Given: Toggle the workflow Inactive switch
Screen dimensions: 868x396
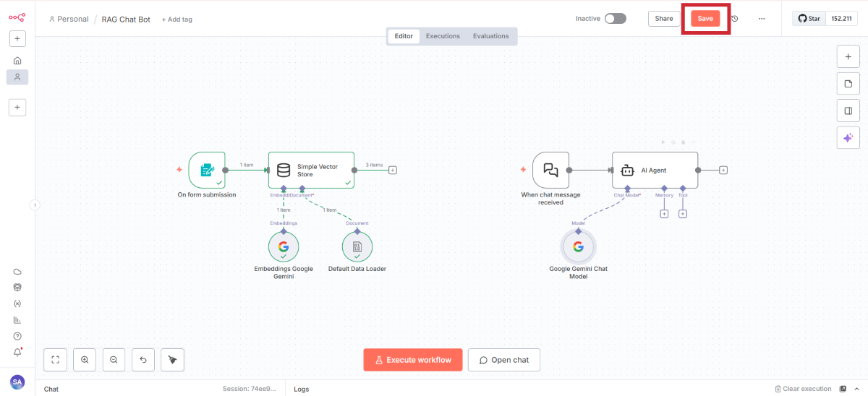Looking at the screenshot, I should click(x=615, y=19).
